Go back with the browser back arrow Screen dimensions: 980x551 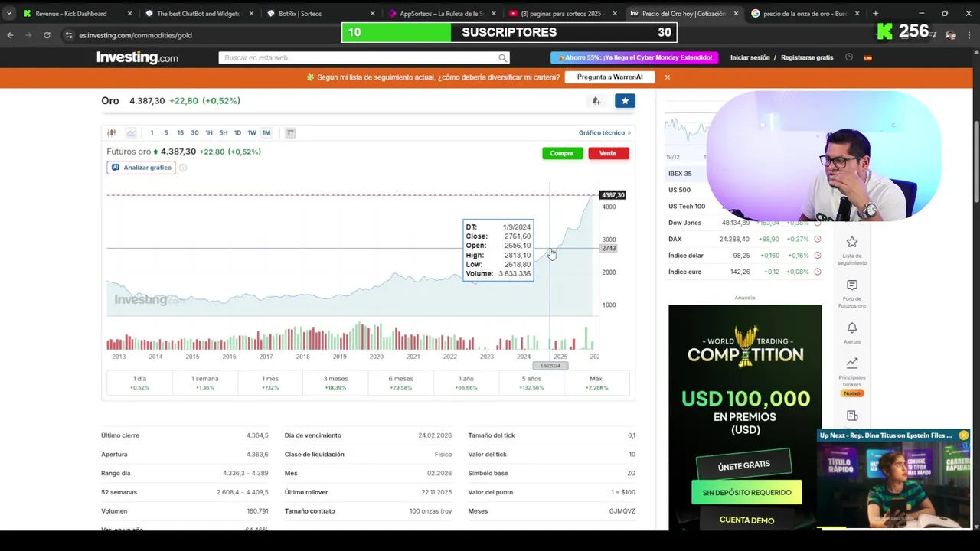(x=10, y=35)
